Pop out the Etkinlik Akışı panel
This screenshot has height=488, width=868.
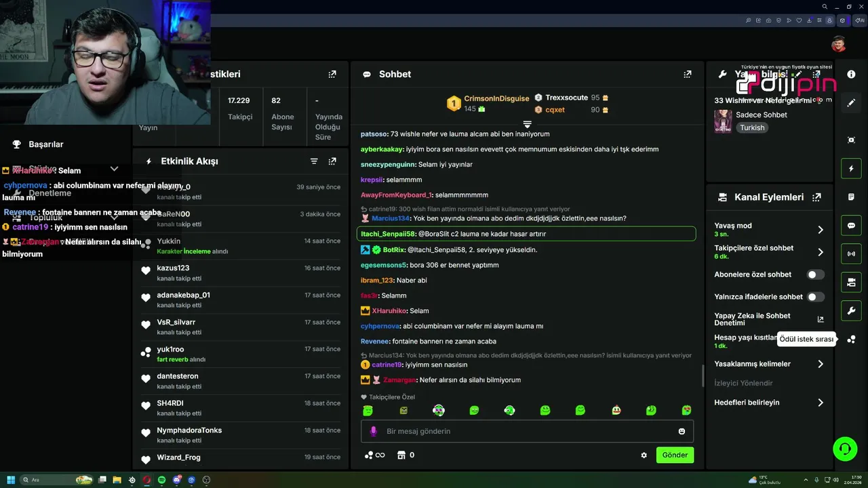(332, 161)
